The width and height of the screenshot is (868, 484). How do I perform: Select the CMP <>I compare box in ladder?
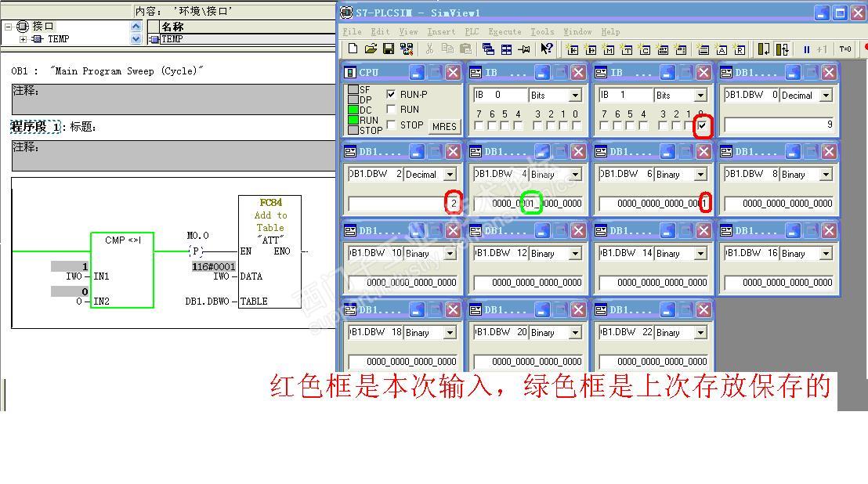pyautogui.click(x=122, y=270)
